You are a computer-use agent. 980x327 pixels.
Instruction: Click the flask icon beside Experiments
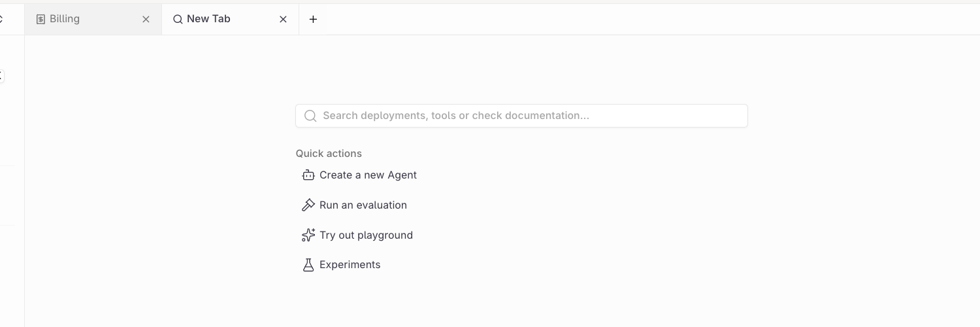pos(308,265)
